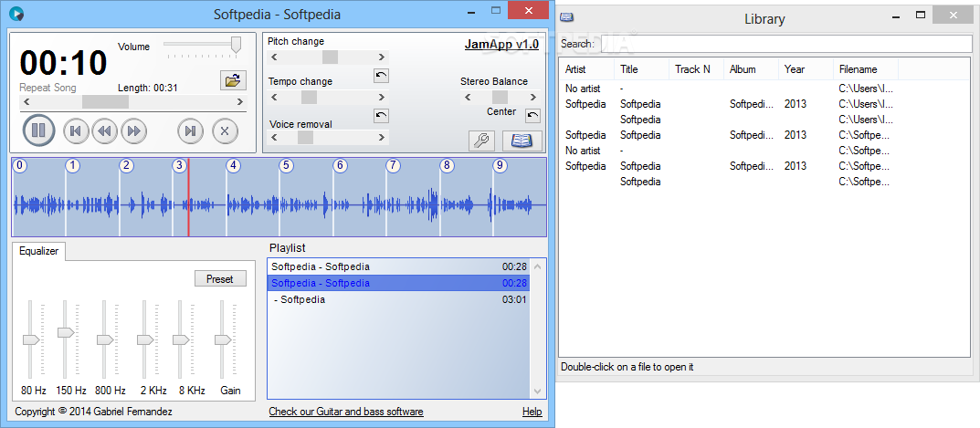The width and height of the screenshot is (980, 428).
Task: Reset pitch change with undo arrow
Action: coord(381,76)
